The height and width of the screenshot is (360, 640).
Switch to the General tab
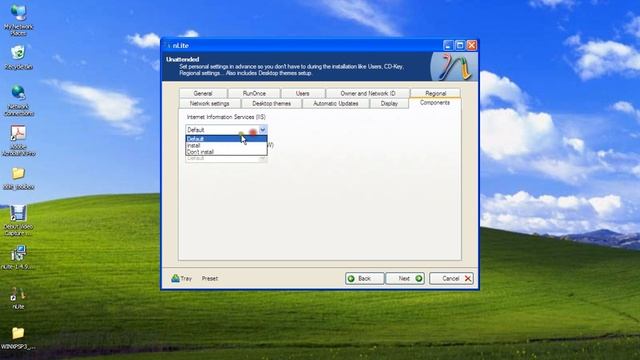203,93
